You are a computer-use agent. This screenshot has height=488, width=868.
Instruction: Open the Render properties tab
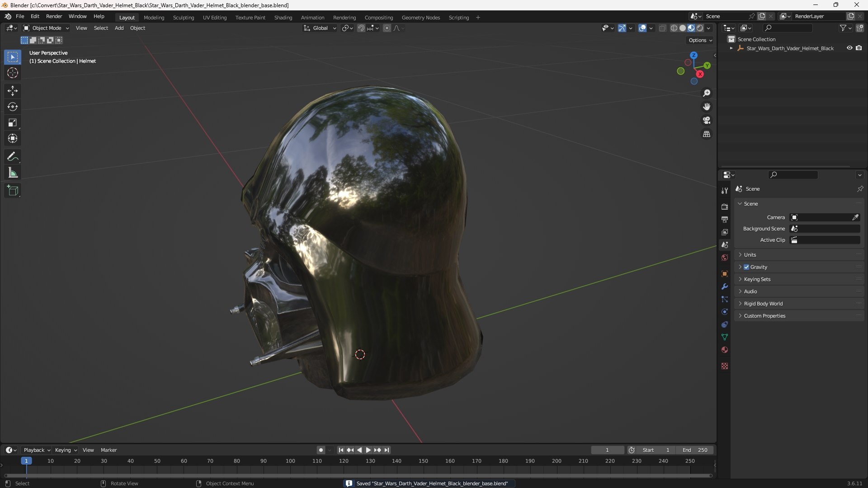coord(725,206)
